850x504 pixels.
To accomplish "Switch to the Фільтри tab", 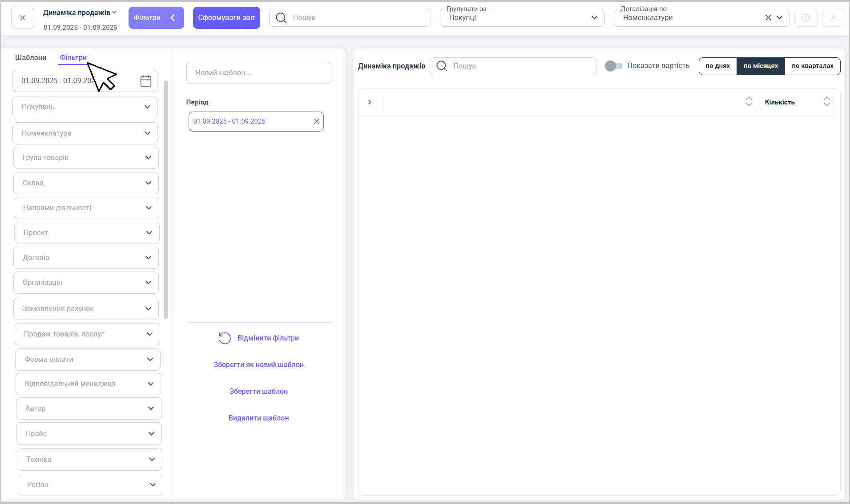I will (73, 58).
